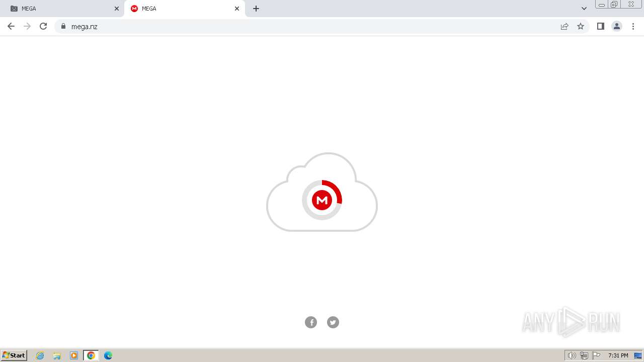
Task: Click show desktop tray button
Action: (x=638, y=355)
